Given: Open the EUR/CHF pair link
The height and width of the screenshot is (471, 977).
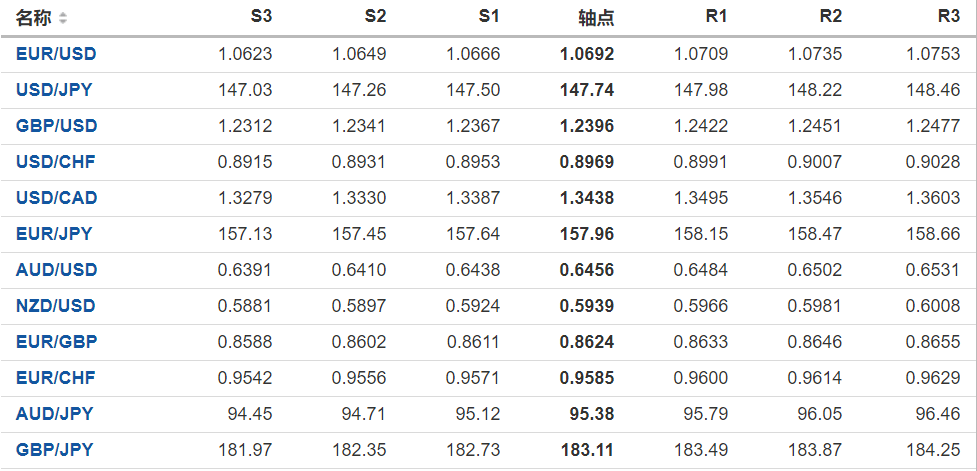Looking at the screenshot, I should tap(55, 378).
